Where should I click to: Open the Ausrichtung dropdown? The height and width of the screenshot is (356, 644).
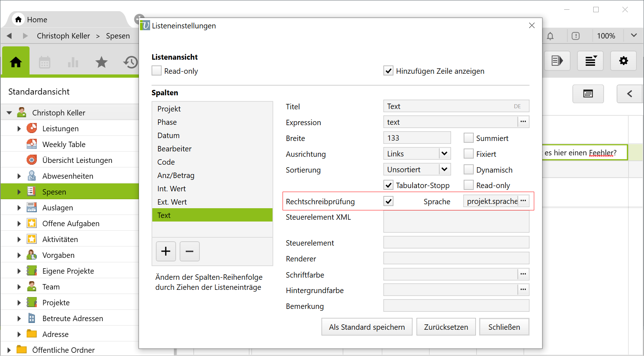445,154
